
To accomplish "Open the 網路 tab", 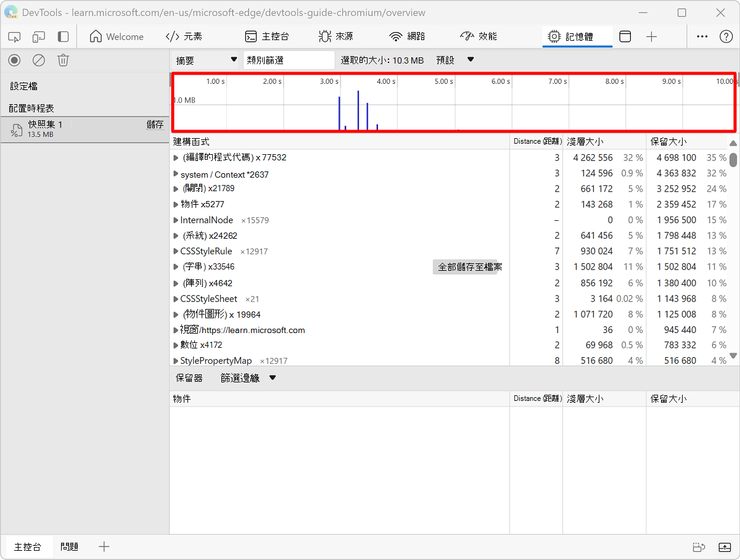I will click(407, 37).
